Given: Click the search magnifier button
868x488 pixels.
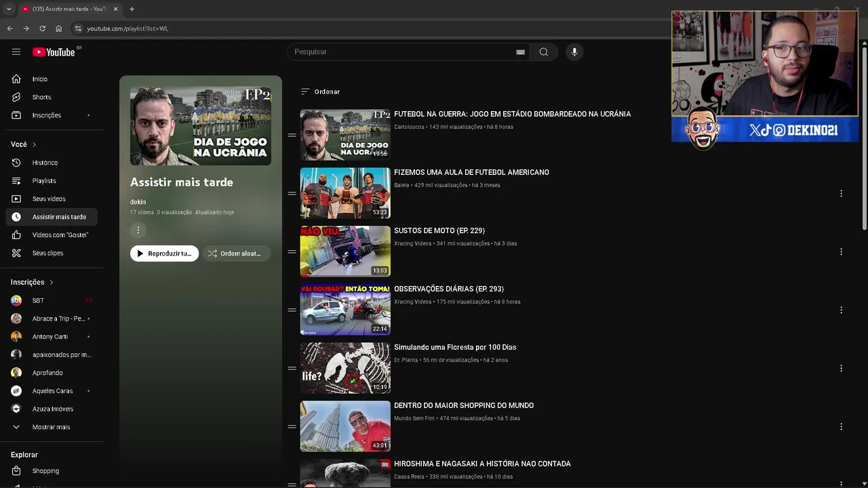Looking at the screenshot, I should coord(544,52).
